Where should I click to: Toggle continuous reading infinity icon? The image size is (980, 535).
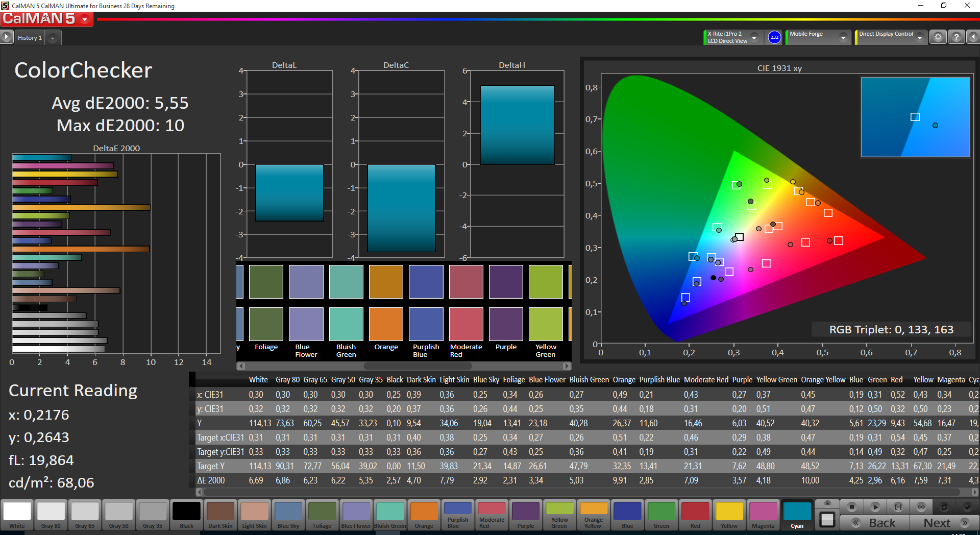[921, 507]
